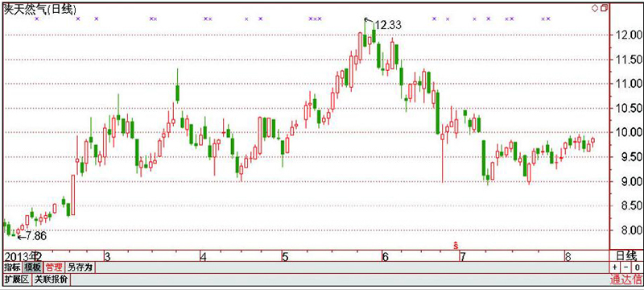
Task: Zoom in with the + button
Action: coord(614,267)
